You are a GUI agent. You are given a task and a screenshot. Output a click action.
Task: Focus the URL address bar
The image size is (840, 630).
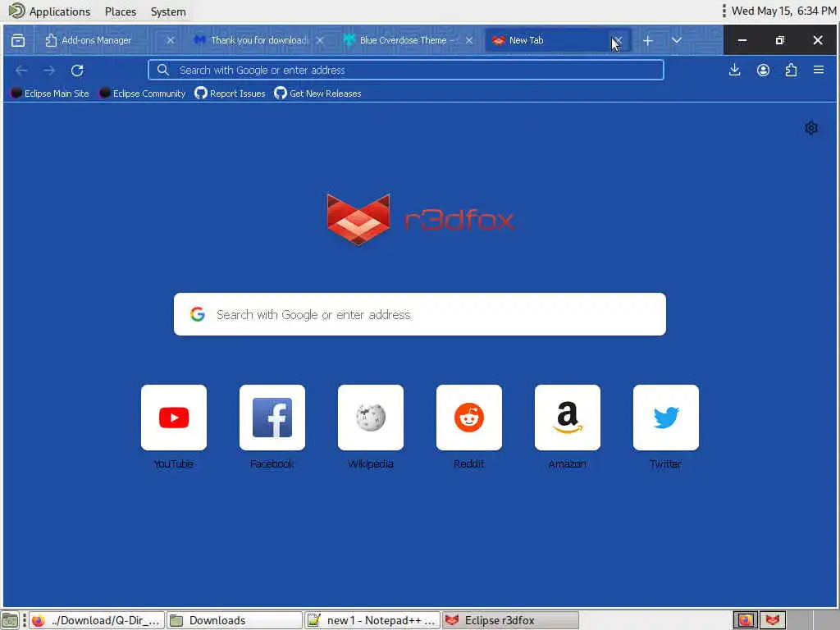[x=406, y=71]
